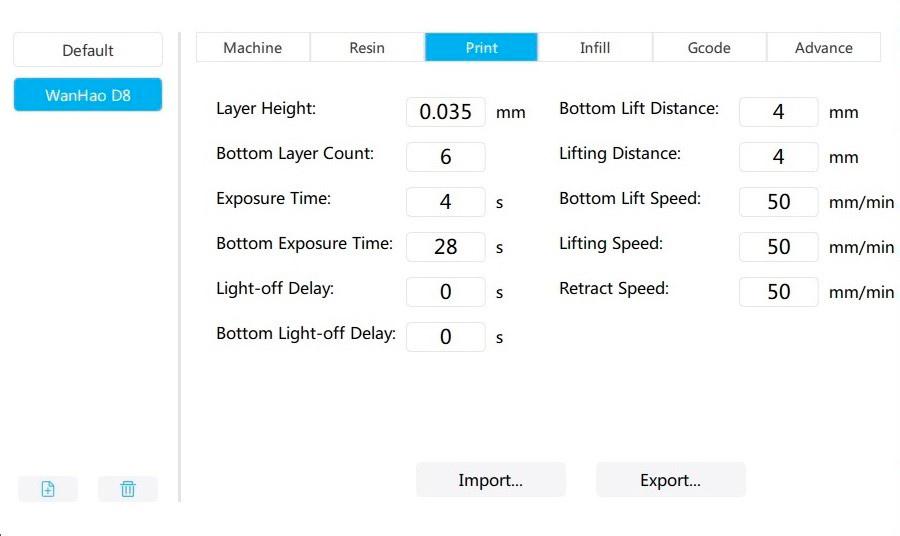Open the Infill tab
The image size is (900, 536).
(x=595, y=48)
